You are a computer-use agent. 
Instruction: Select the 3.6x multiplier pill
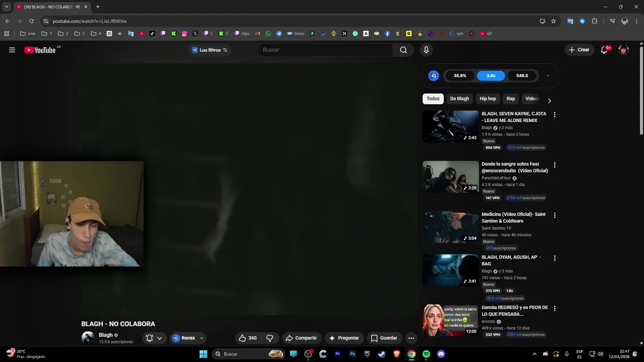(491, 76)
